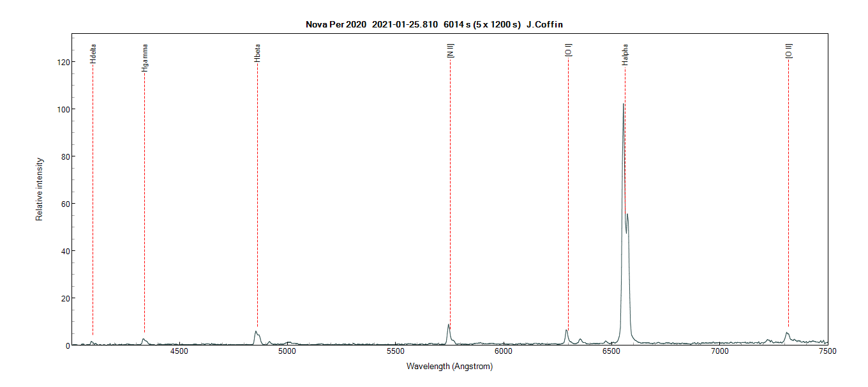The image size is (868, 387).
Task: Click the 4500 wavelength tick label
Action: pyautogui.click(x=179, y=352)
